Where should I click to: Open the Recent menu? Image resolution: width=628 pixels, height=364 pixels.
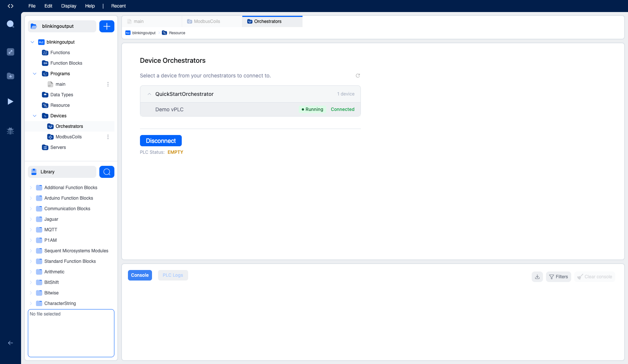coord(119,6)
